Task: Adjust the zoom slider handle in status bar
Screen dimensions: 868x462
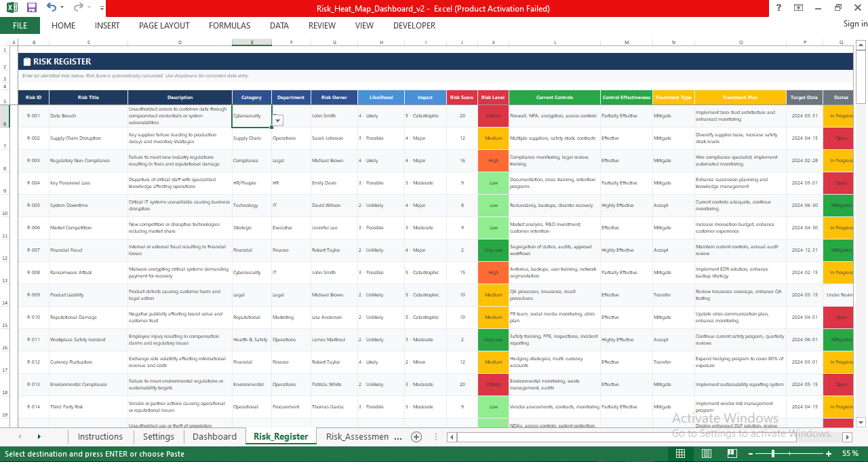Action: click(774, 453)
